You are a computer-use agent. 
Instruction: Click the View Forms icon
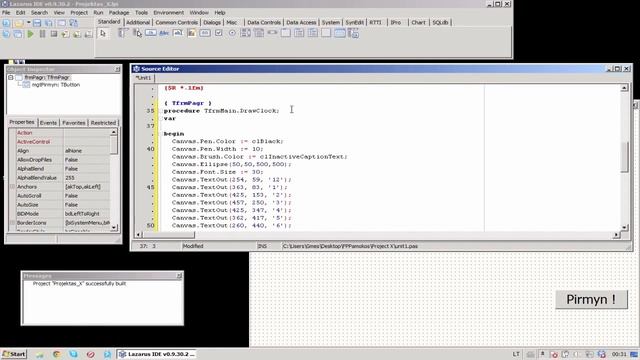click(18, 34)
